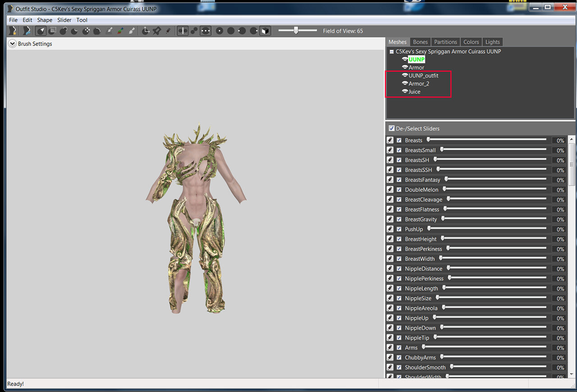577x392 pixels.
Task: Select the Mask brush tool
Action: pos(53,31)
